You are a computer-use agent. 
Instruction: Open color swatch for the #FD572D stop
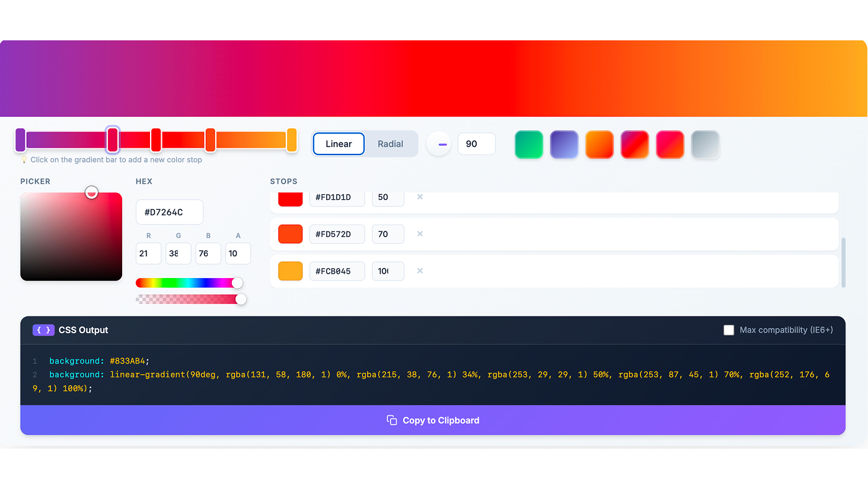(290, 234)
